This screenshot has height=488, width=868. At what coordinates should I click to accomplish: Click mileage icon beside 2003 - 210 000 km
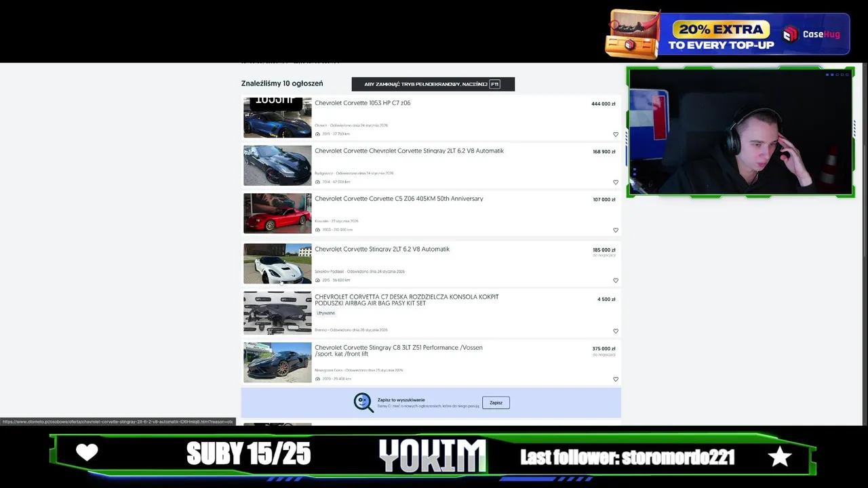point(317,230)
